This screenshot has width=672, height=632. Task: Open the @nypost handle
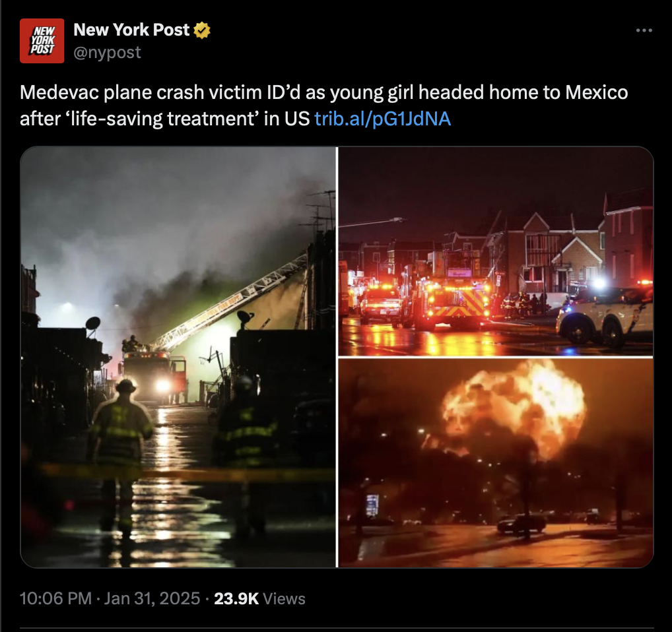[107, 52]
